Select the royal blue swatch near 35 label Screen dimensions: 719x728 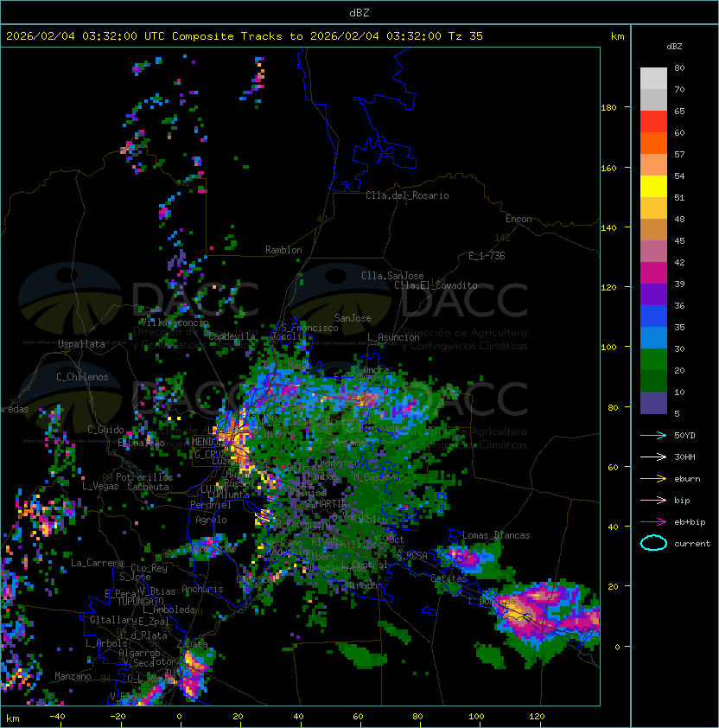tap(653, 316)
